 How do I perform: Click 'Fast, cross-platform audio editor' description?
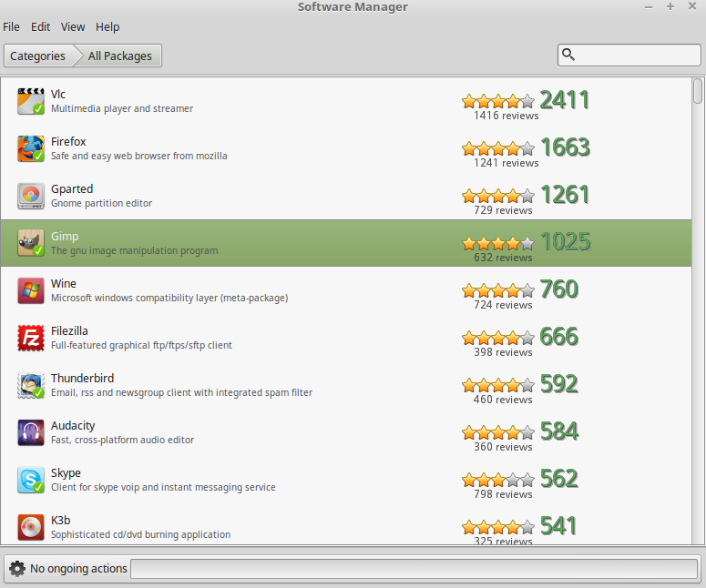(x=122, y=440)
